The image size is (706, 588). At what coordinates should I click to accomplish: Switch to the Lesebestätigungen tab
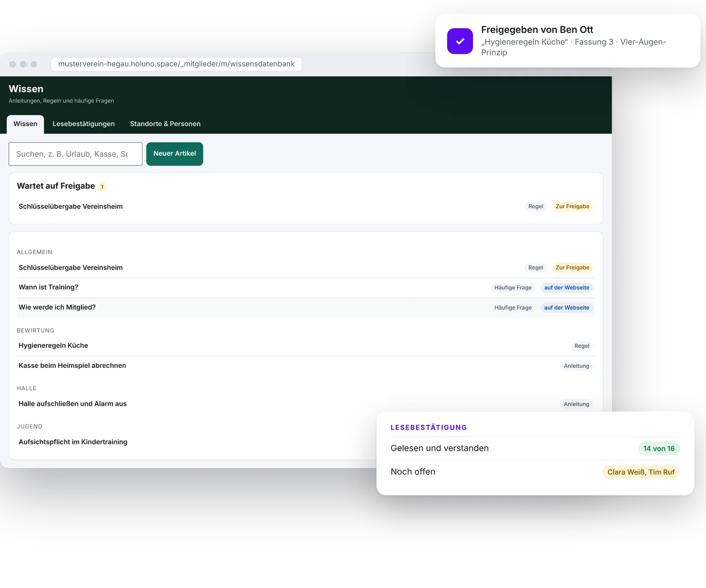coord(83,124)
